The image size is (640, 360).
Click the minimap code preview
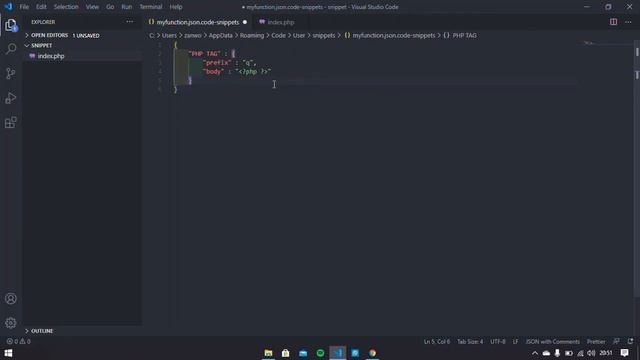tap(588, 43)
